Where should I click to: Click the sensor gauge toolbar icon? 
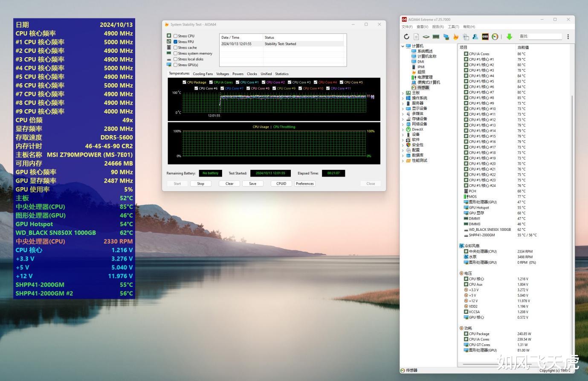495,37
